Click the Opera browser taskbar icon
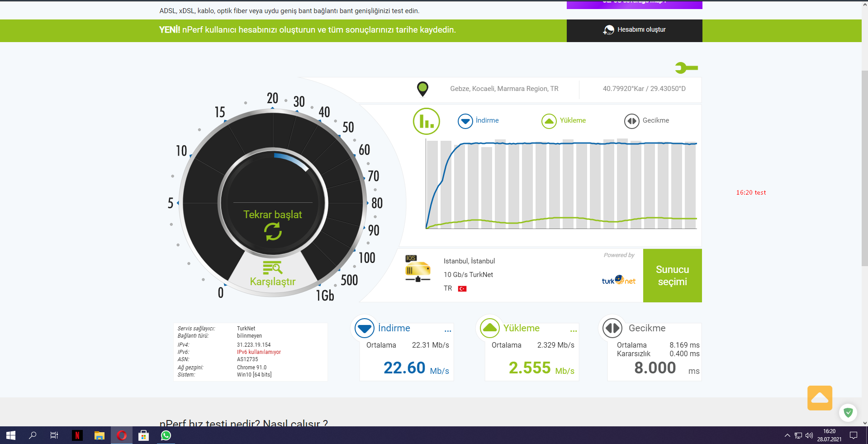Viewport: 868px width, 444px height. coord(122,435)
